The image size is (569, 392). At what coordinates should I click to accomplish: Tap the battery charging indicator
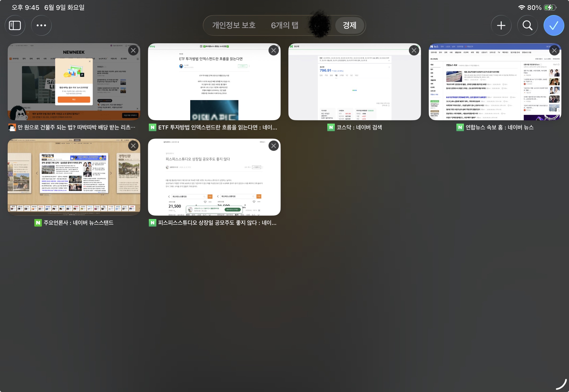point(550,7)
